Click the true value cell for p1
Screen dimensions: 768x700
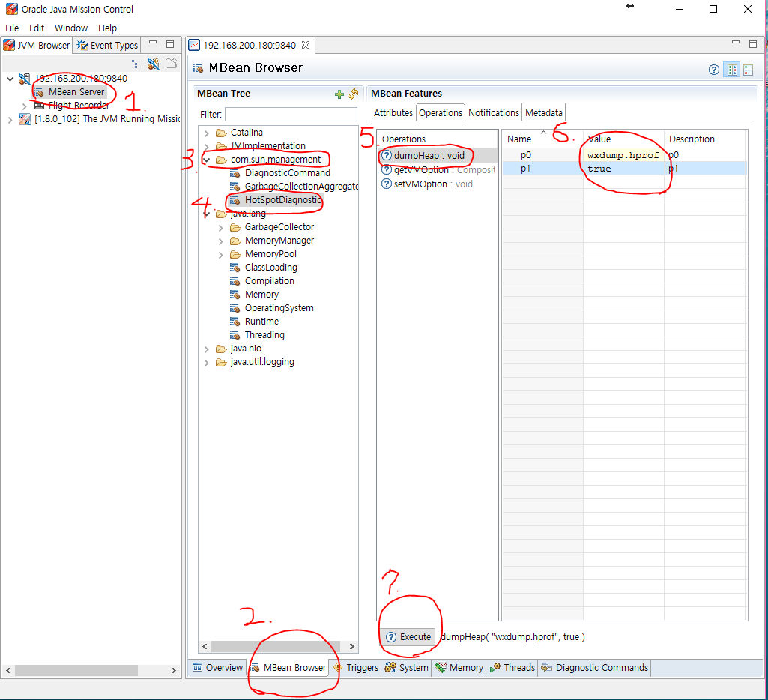623,169
